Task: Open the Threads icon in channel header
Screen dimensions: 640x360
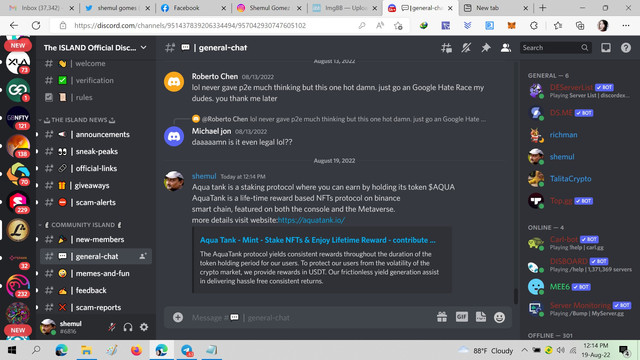Action: click(446, 48)
